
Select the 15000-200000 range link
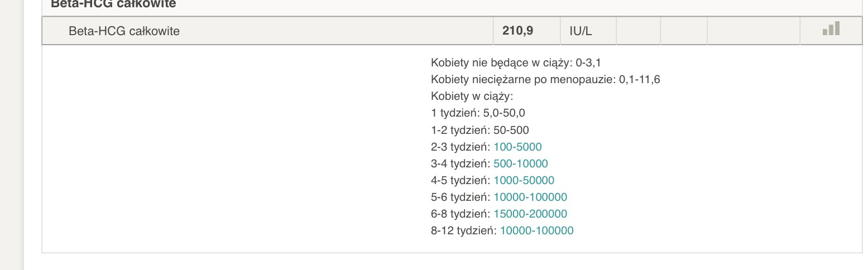(x=530, y=214)
